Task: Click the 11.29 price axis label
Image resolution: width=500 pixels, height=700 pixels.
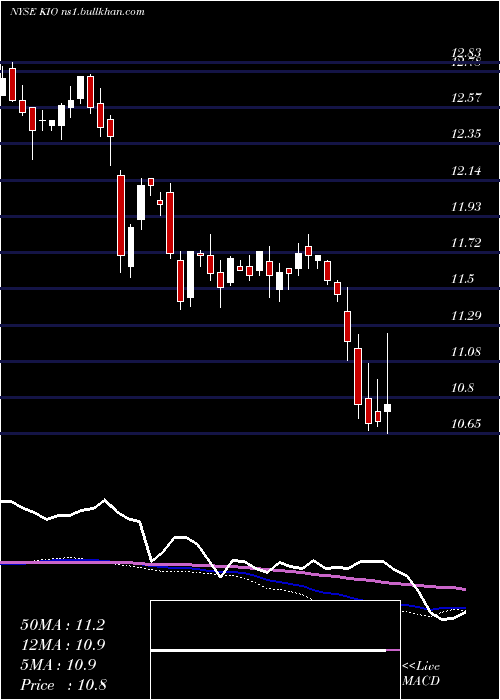Action: [x=466, y=316]
